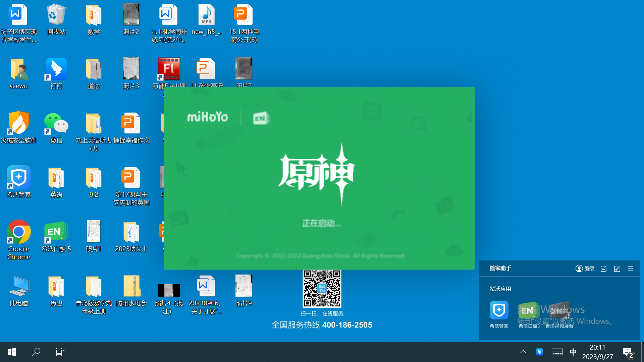Screen dimensions: 644x362
Task: Open 此电脑 This PC icon
Action: [x=19, y=291]
